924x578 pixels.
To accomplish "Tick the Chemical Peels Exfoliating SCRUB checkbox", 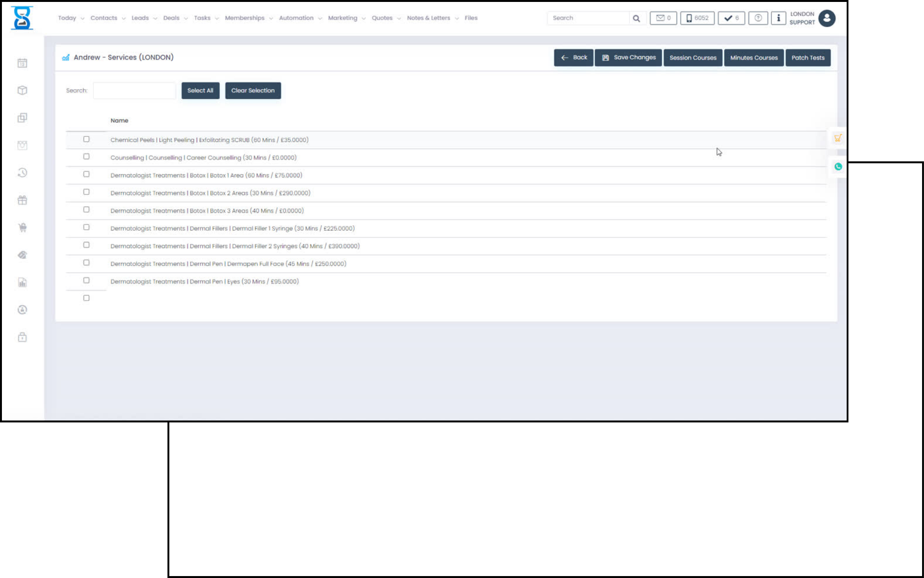I will [86, 139].
